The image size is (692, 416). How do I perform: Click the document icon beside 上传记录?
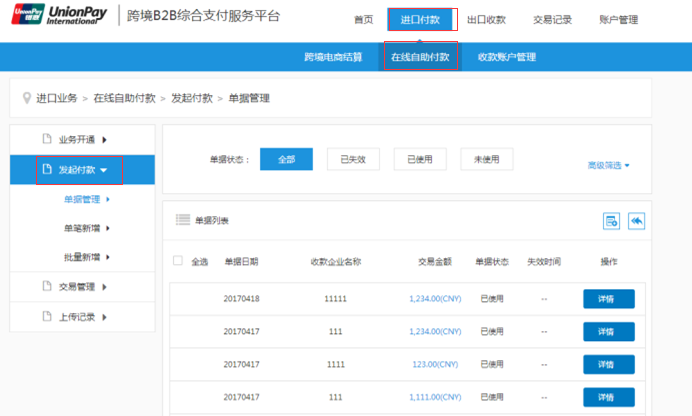pyautogui.click(x=45, y=316)
